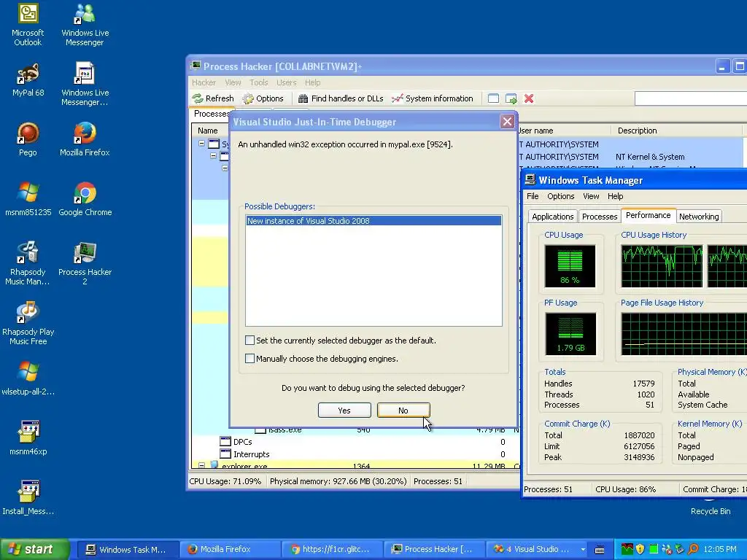Collapse the second-level process tree node
Viewport: 747px width, 560px height.
[214, 156]
